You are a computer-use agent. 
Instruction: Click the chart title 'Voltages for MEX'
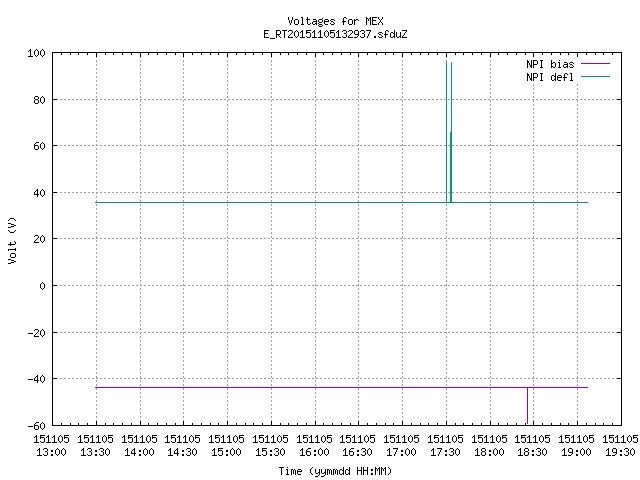pyautogui.click(x=335, y=21)
